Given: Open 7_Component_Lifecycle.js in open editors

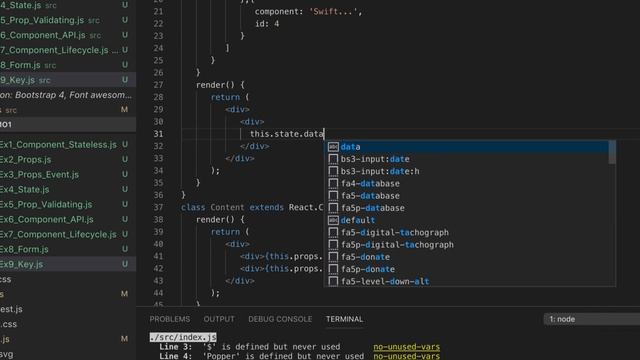Looking at the screenshot, I should 68,50.
